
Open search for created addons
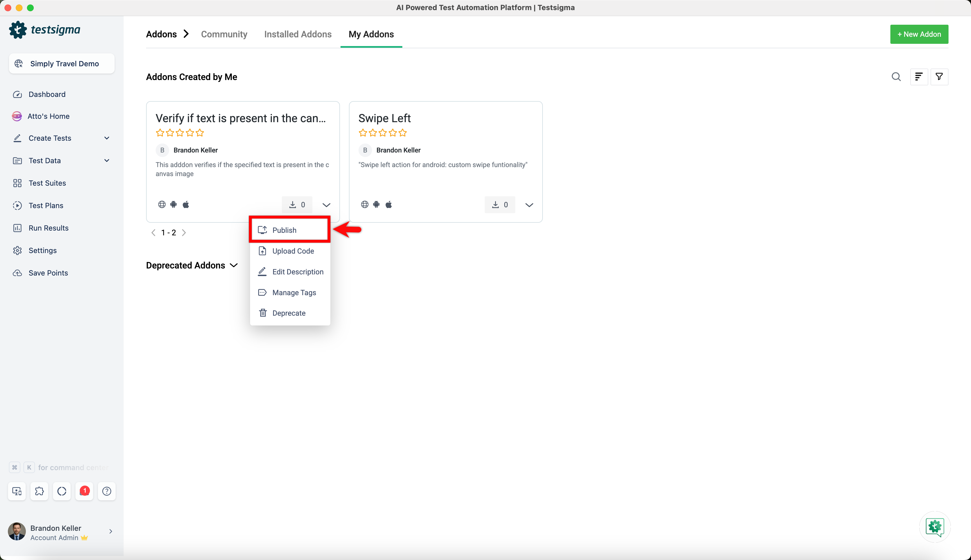click(896, 77)
